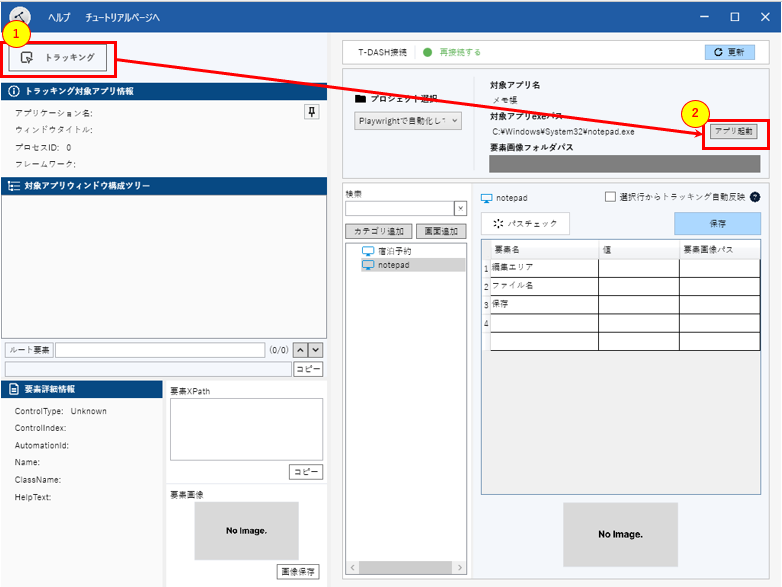Screen dimensions: 782x587
Task: Click the app logo icon in title bar
Action: click(19, 16)
